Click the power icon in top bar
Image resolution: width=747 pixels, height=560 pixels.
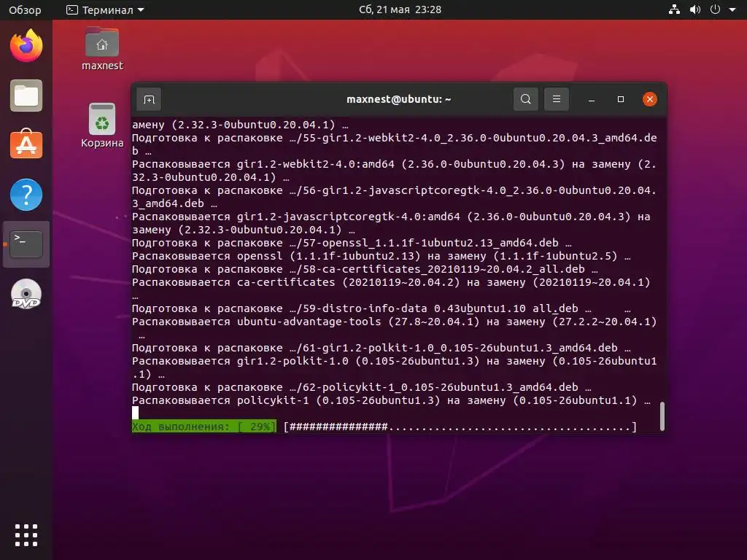click(x=715, y=9)
